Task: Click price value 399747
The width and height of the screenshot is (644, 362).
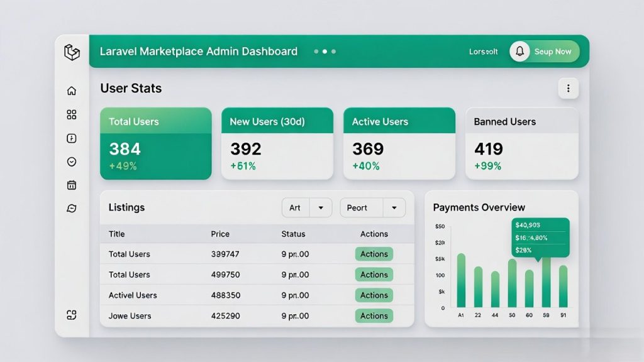Action: pos(225,254)
